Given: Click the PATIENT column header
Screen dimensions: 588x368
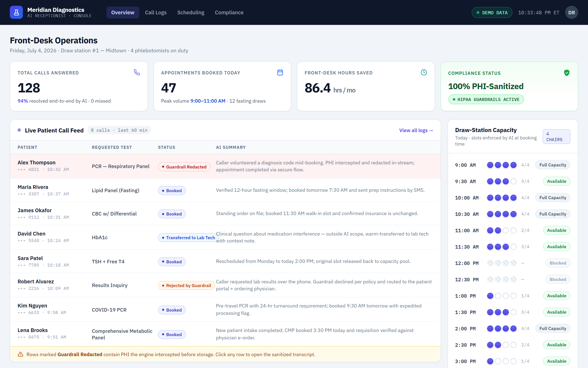Looking at the screenshot, I should pyautogui.click(x=27, y=147).
